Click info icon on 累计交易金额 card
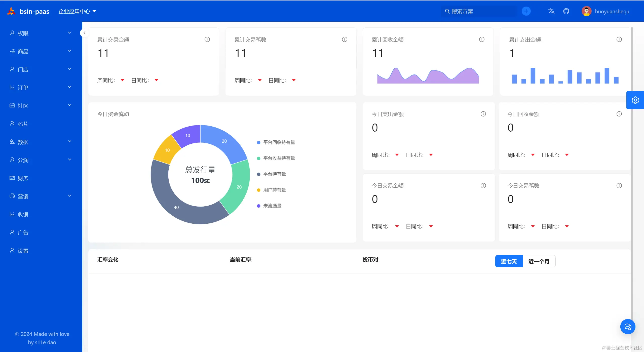 [207, 40]
